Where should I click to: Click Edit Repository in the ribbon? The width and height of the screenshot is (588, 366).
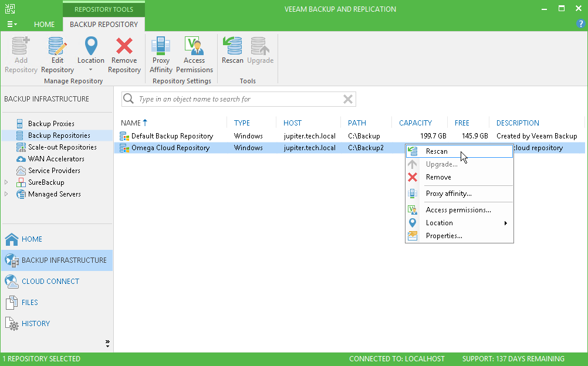(58, 55)
